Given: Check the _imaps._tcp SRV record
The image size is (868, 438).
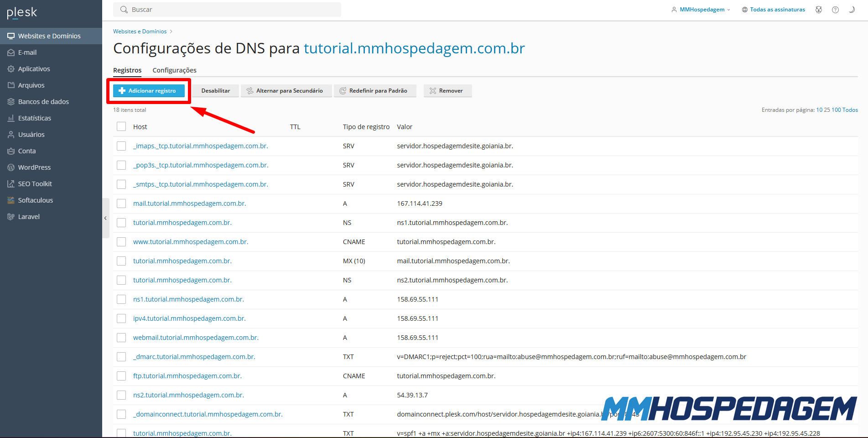Looking at the screenshot, I should tap(121, 146).
